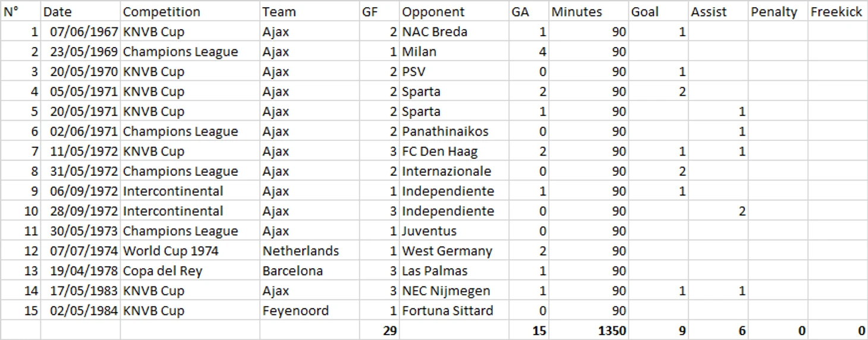The image size is (868, 340).
Task: Select the World Cup 1974 cell
Action: pyautogui.click(x=190, y=251)
